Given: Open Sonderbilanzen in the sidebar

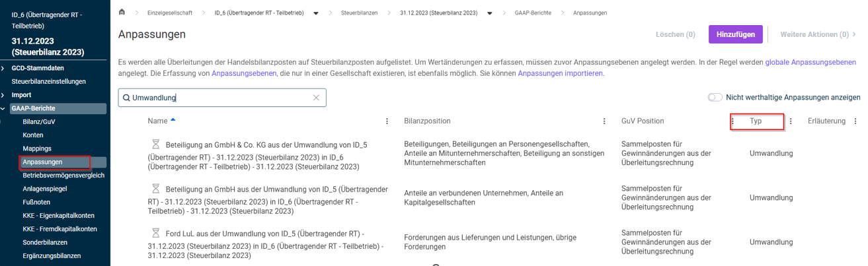Looking at the screenshot, I should (45, 242).
